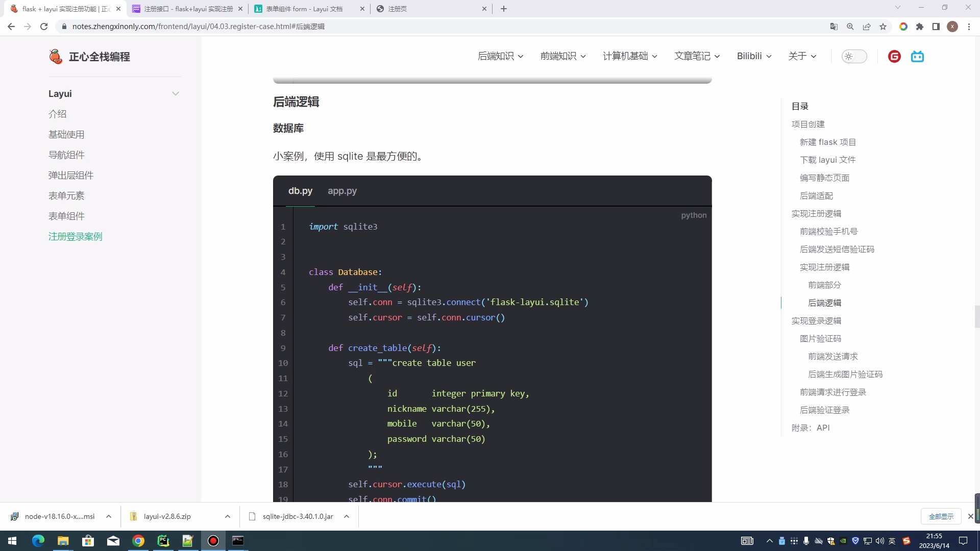Open Chrome extensions puzzle icon
The height and width of the screenshot is (551, 980).
(x=919, y=27)
